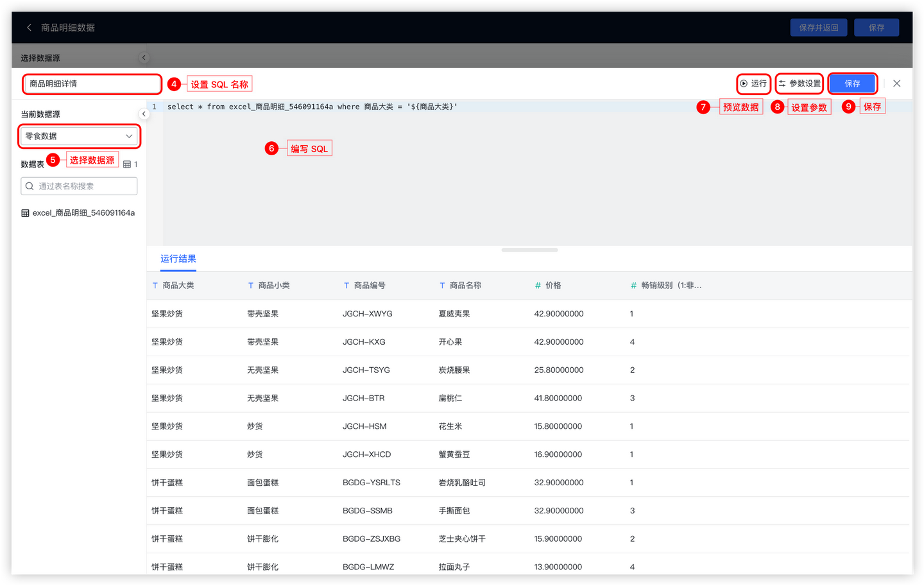Click the table count icon next to 数据表
The height and width of the screenshot is (586, 924).
tap(127, 164)
